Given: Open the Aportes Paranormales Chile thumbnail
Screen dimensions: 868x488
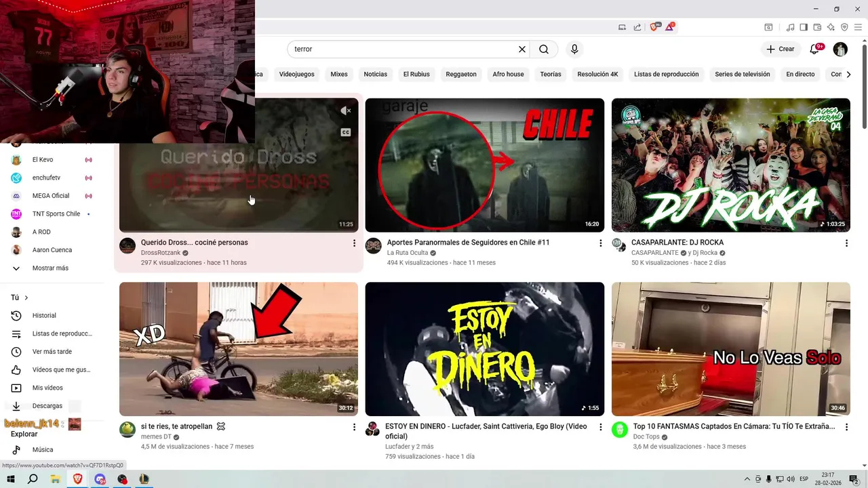Looking at the screenshot, I should (485, 165).
